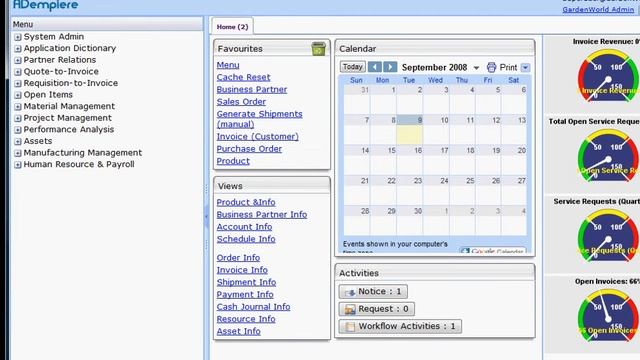Viewport: 640px width, 360px height.
Task: Open the Sales Order link
Action: pyautogui.click(x=241, y=102)
